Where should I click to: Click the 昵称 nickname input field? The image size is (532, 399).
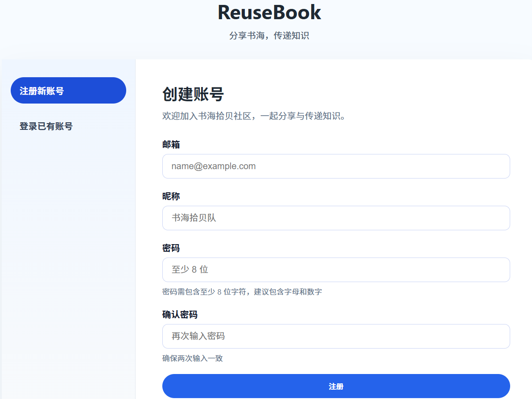point(336,218)
